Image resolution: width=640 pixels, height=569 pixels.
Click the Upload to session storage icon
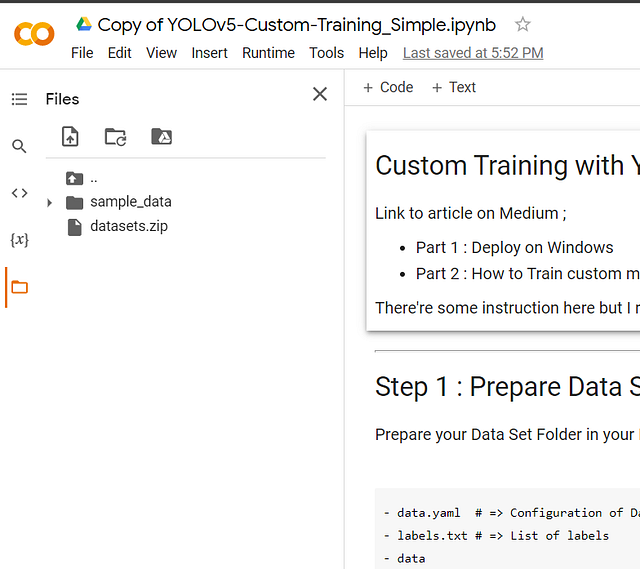(70, 137)
